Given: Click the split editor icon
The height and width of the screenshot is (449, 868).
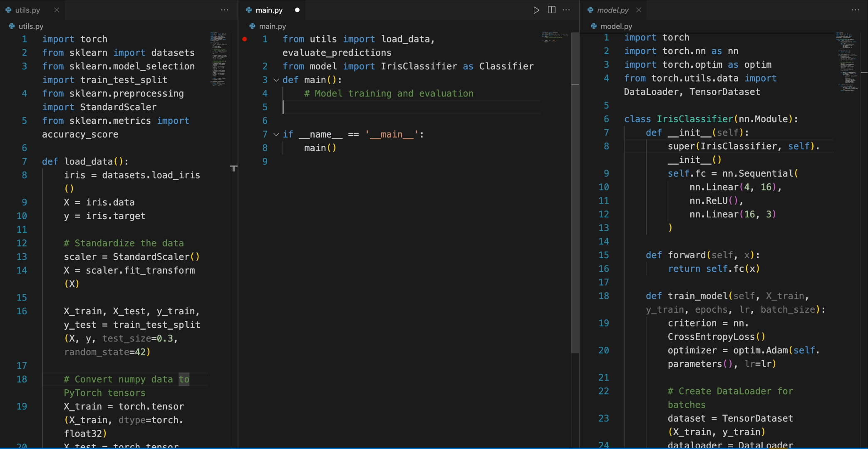Looking at the screenshot, I should [x=551, y=9].
